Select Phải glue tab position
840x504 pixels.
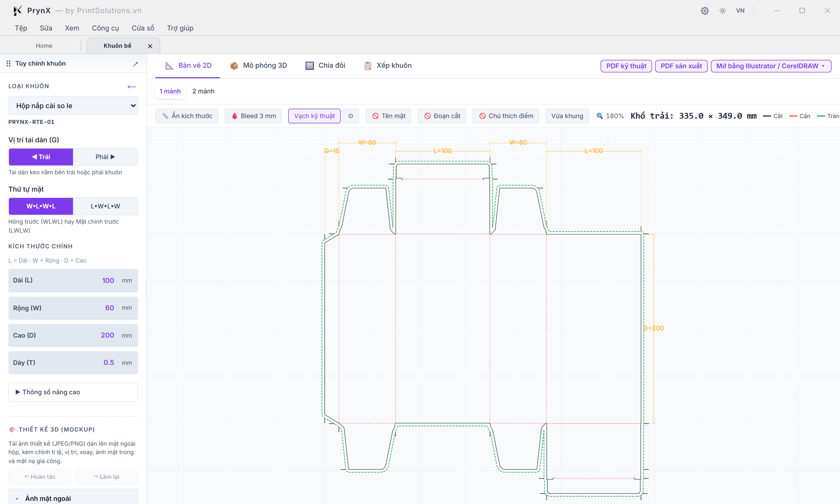point(105,157)
